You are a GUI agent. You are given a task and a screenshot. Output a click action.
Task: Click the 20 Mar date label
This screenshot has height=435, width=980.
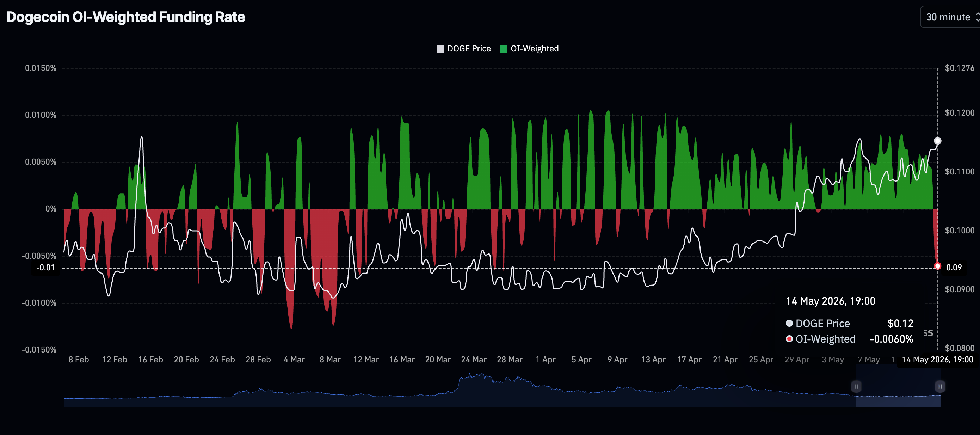pyautogui.click(x=438, y=360)
